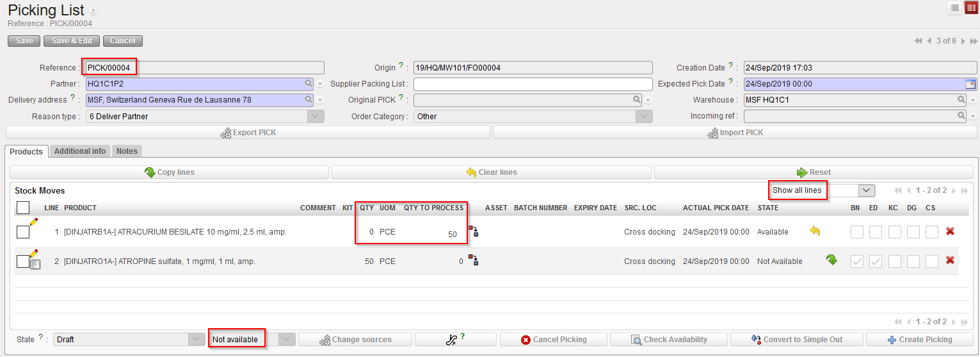Open State 'Draft' dropdown
Screen dimensions: 980x357
click(197, 339)
